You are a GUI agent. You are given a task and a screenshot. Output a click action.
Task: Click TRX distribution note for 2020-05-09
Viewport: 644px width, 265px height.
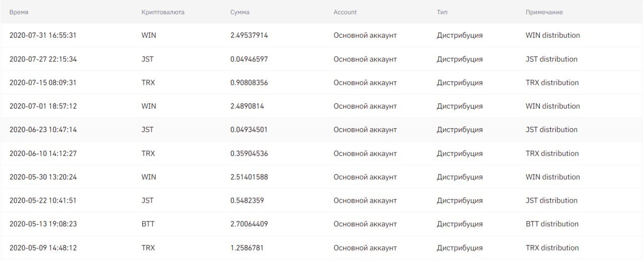pos(552,248)
